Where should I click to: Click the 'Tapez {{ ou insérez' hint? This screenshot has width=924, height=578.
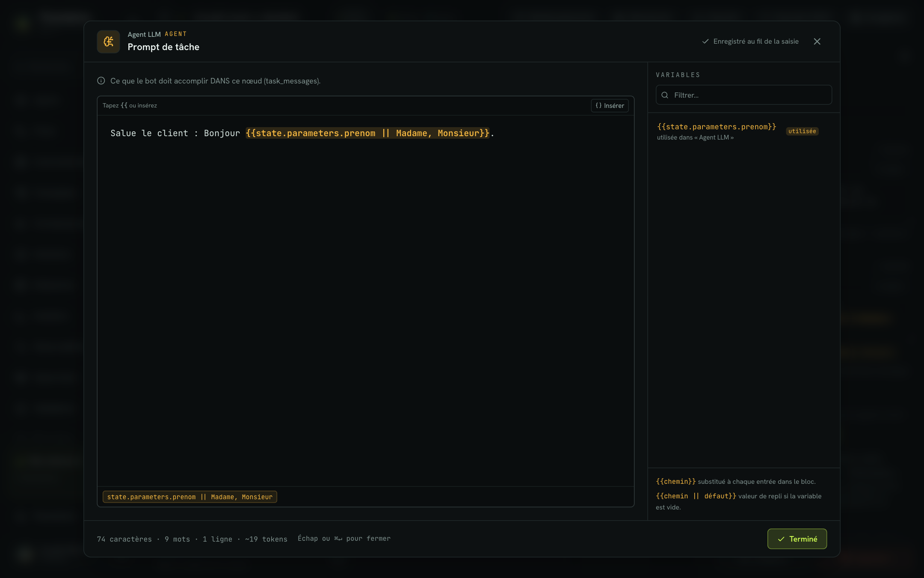point(130,105)
